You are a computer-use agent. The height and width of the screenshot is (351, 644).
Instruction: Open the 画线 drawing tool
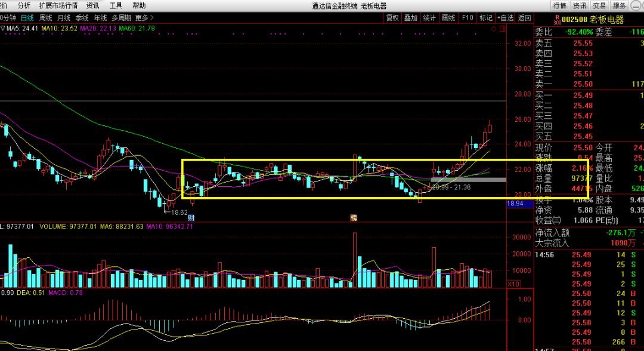448,18
